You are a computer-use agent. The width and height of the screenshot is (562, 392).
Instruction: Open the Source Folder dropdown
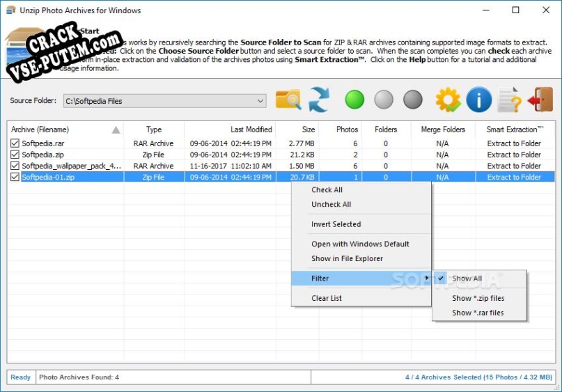click(x=260, y=101)
